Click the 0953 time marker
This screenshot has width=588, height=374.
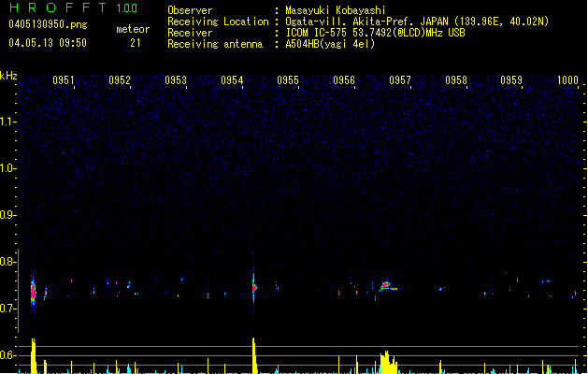pos(176,80)
